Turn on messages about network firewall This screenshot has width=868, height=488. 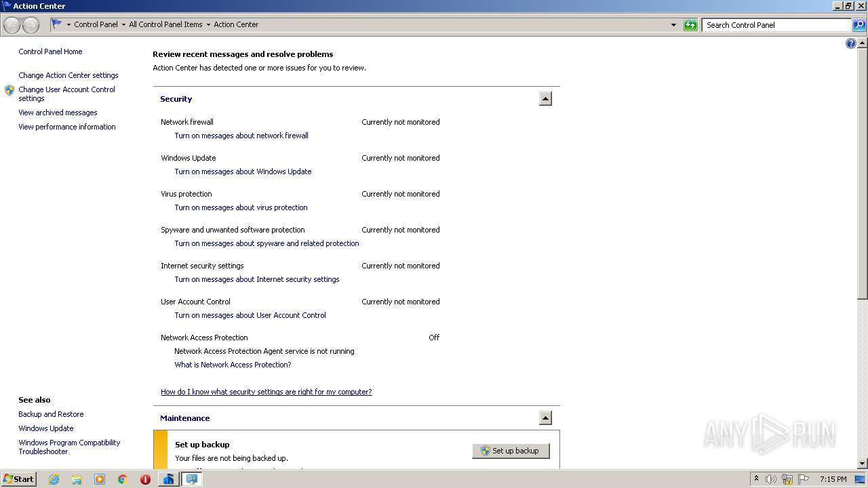pos(241,136)
